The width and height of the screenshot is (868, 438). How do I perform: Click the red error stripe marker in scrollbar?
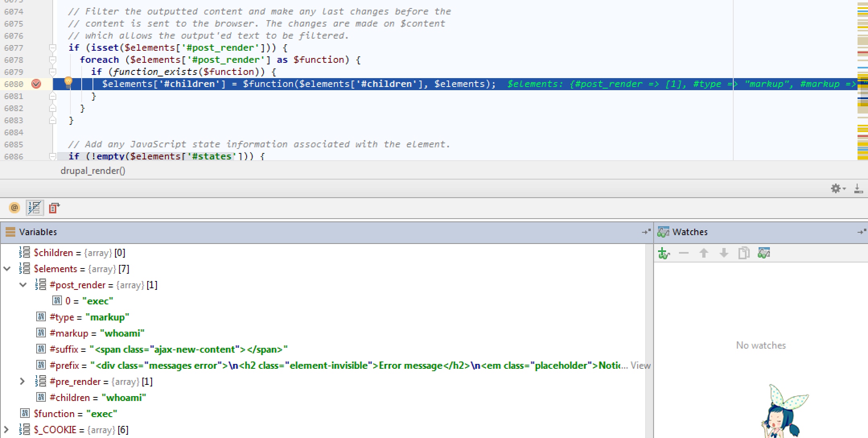pos(862,53)
